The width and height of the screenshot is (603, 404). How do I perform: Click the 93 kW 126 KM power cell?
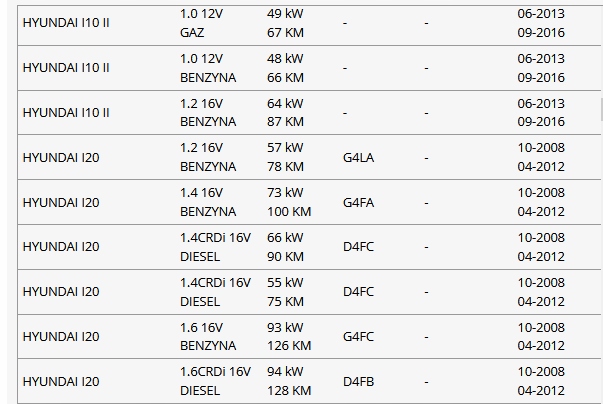click(288, 337)
